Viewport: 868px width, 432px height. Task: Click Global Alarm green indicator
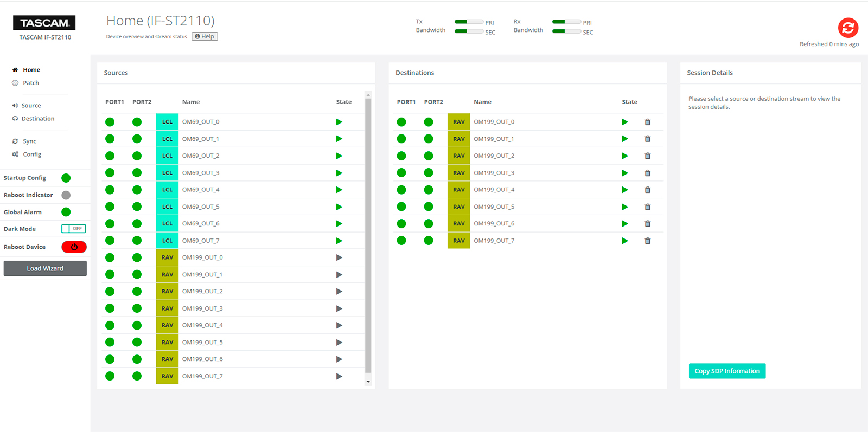66,212
